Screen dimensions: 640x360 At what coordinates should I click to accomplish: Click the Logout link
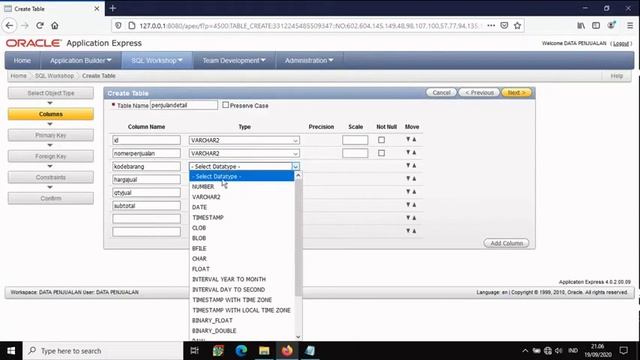coord(621,43)
